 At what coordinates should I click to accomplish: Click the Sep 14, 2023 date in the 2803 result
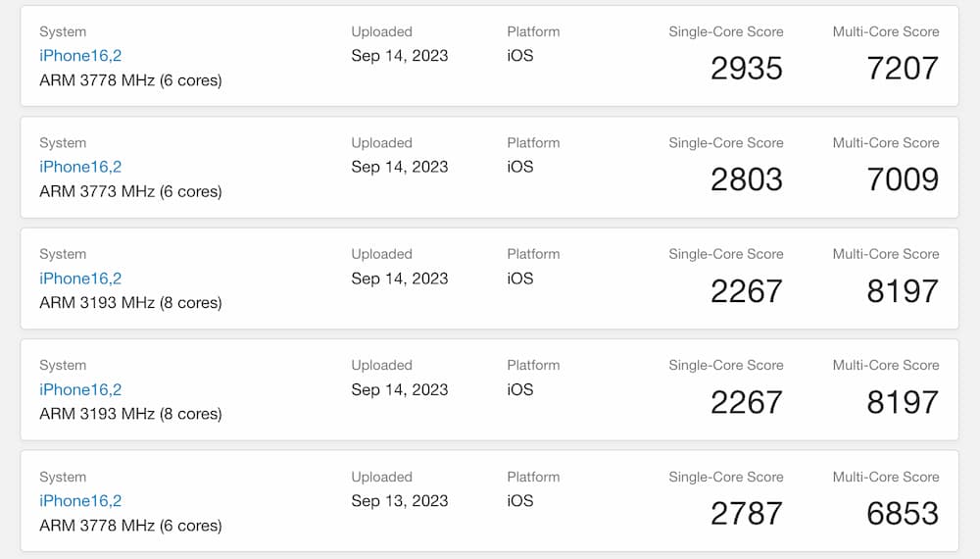(x=400, y=167)
